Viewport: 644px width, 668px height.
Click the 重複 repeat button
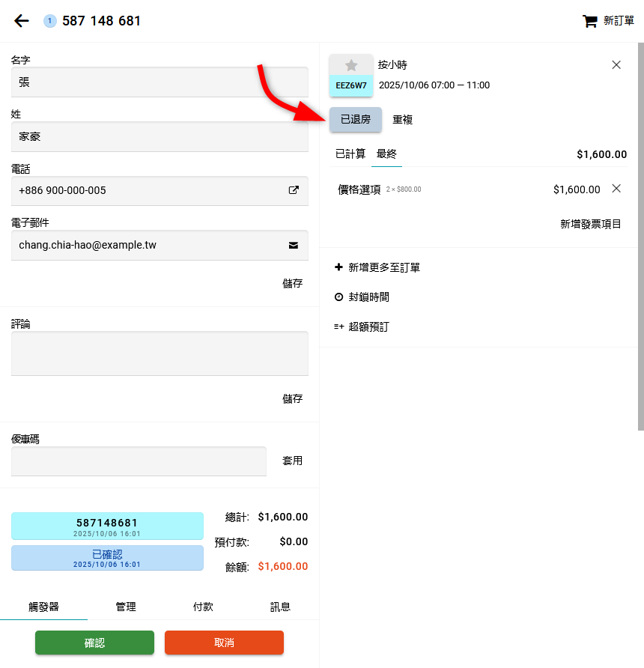tap(403, 120)
